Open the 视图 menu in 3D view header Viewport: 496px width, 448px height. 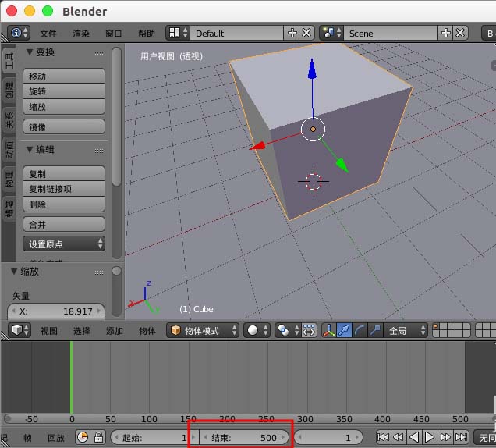(x=49, y=331)
